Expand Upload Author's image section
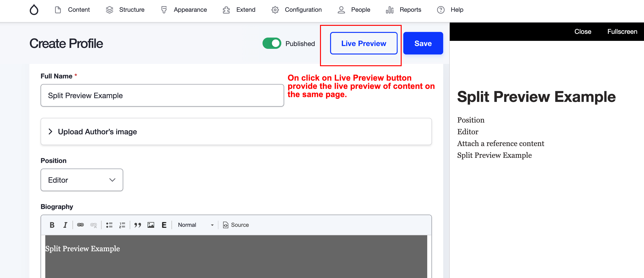The image size is (644, 278). click(x=97, y=131)
